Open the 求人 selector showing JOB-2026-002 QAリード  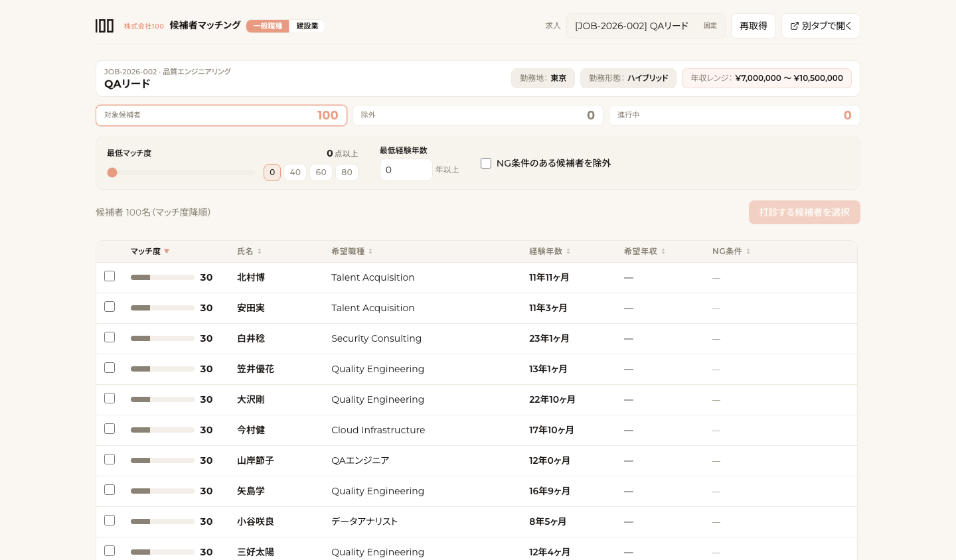[x=645, y=26]
